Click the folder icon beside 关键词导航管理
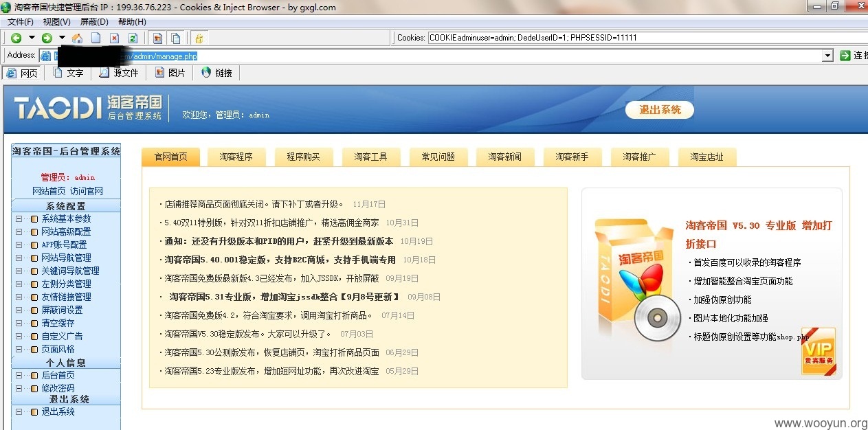 click(34, 271)
